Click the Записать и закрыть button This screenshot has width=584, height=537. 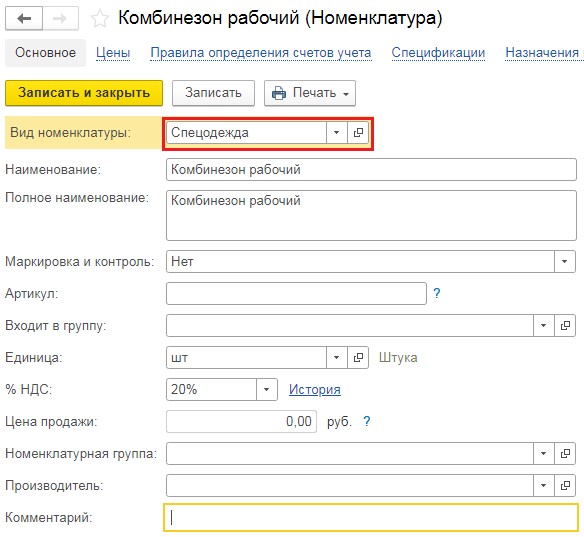pyautogui.click(x=84, y=93)
